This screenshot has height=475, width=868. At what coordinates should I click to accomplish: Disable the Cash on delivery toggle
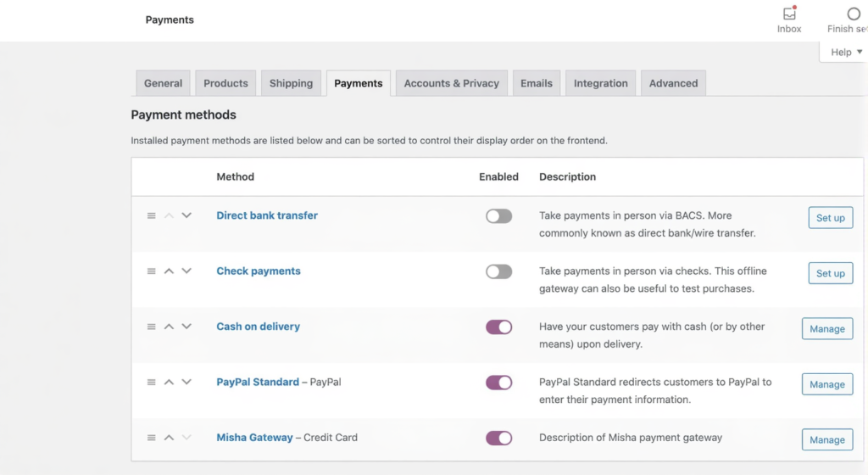click(498, 327)
